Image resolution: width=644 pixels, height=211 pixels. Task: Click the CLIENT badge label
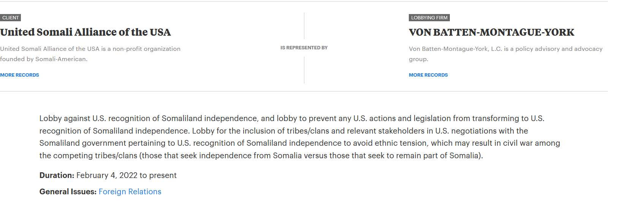[x=10, y=18]
